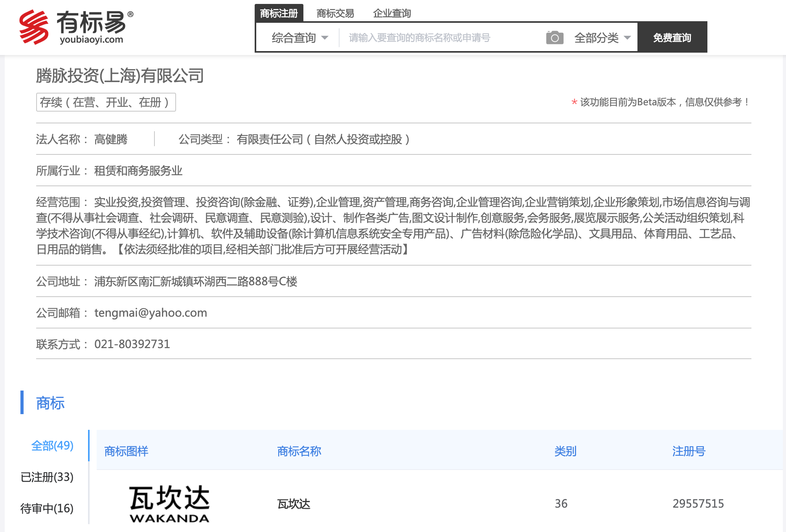Screen dimensions: 786x532
Task: Click the email tengmai@yahoo.com
Action: pyautogui.click(x=151, y=313)
